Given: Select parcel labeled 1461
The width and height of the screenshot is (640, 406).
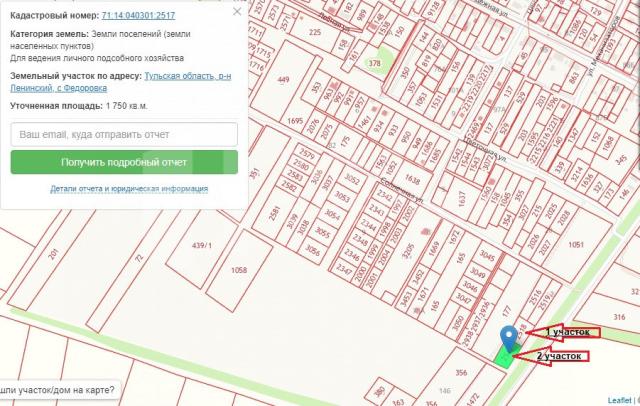Looking at the screenshot, I should tap(364, 122).
